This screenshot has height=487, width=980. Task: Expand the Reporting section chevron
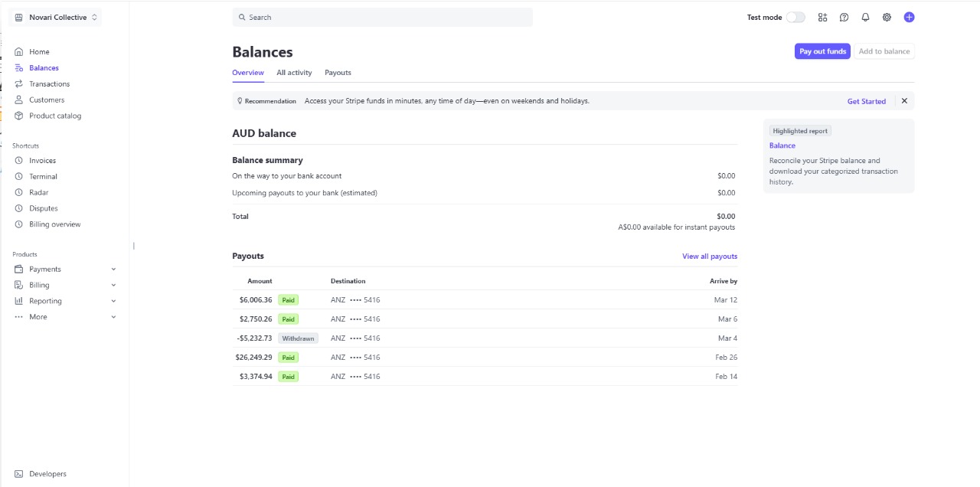(x=113, y=302)
